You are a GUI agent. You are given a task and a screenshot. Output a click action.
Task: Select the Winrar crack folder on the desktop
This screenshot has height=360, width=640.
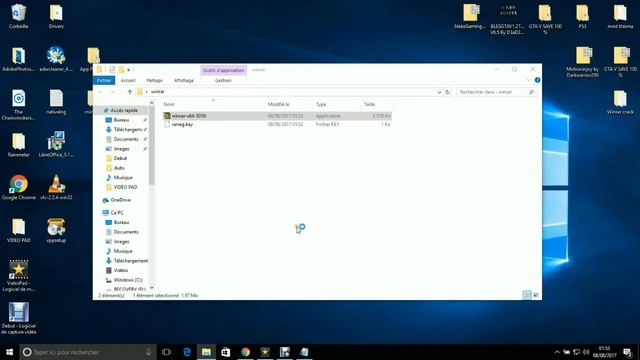(x=620, y=102)
